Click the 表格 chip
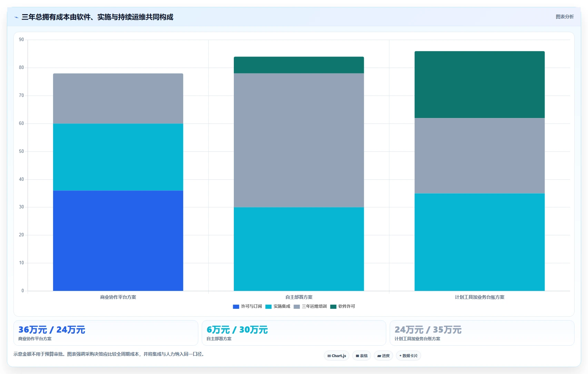Image resolution: width=588 pixels, height=374 pixels. pyautogui.click(x=361, y=356)
